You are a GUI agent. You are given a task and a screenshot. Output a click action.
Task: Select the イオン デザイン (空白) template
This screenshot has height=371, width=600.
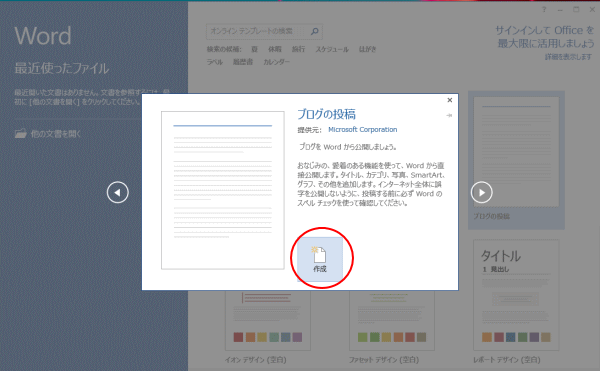268,327
